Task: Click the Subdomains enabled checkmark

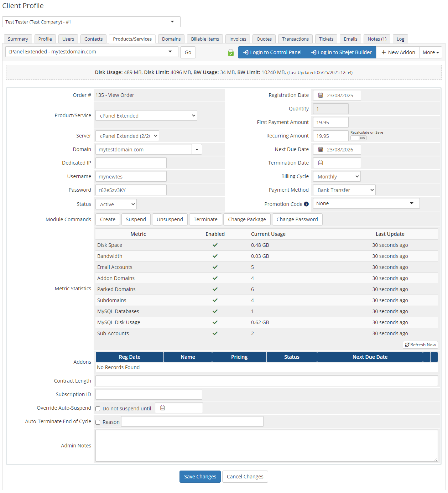Action: [215, 300]
